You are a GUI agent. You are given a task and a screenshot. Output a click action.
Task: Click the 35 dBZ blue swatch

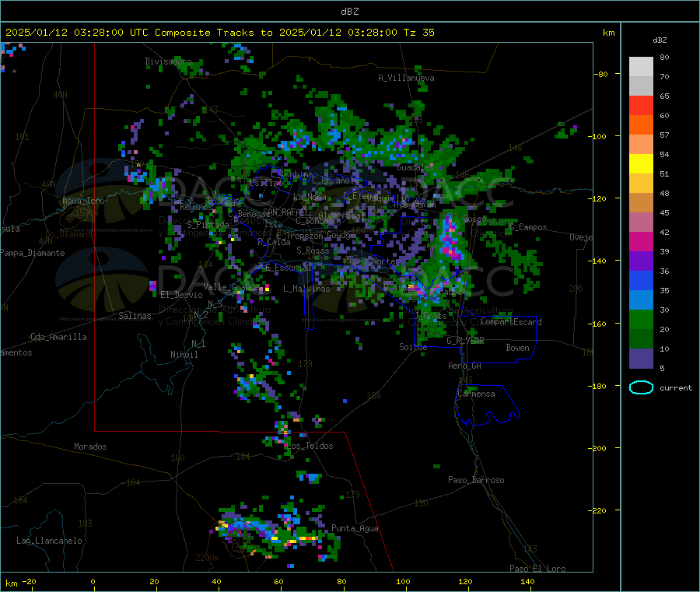pyautogui.click(x=641, y=280)
